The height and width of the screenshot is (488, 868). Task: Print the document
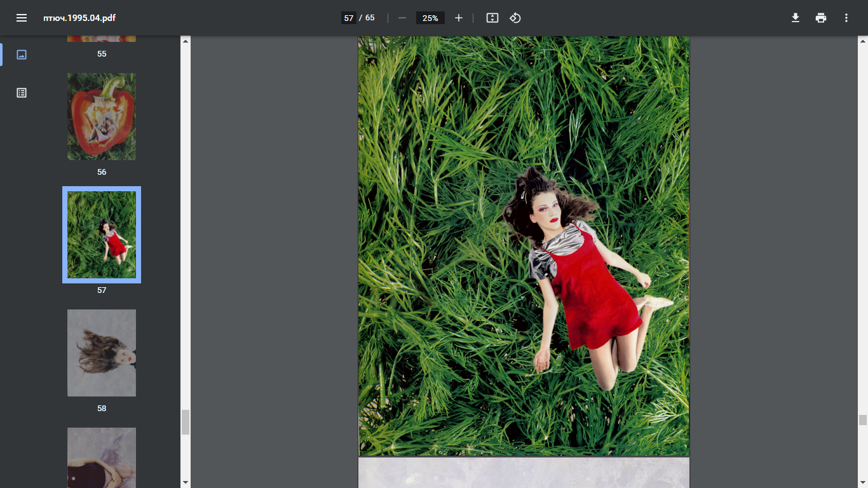[821, 18]
